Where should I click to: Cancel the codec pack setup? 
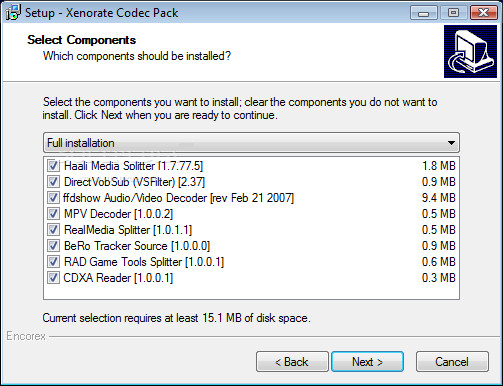[x=452, y=362]
